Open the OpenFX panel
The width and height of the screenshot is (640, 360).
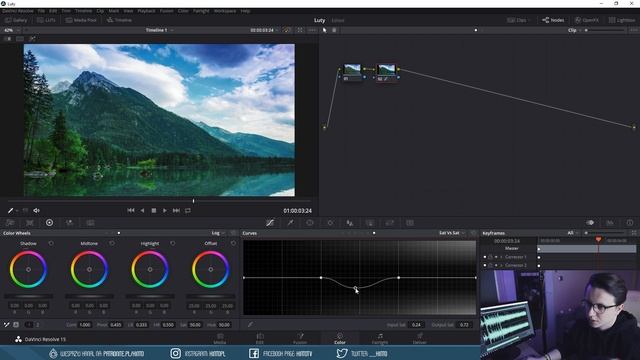click(587, 20)
